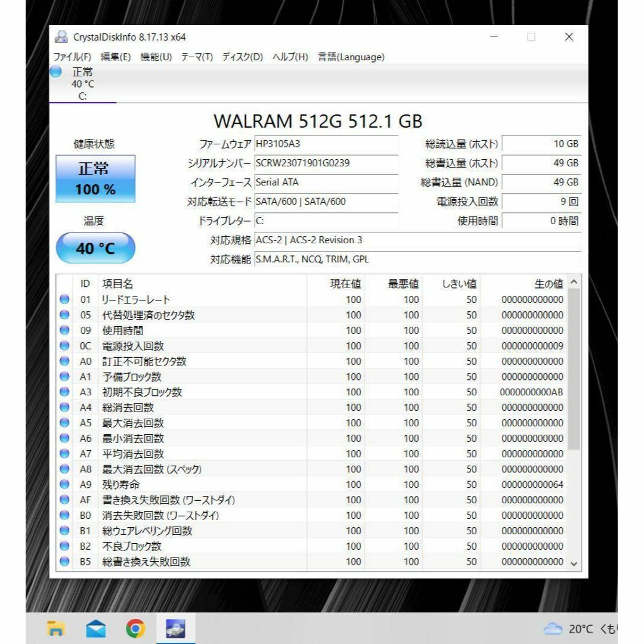Click status orb for A8 最大消去回数 (スペック)

[64, 469]
